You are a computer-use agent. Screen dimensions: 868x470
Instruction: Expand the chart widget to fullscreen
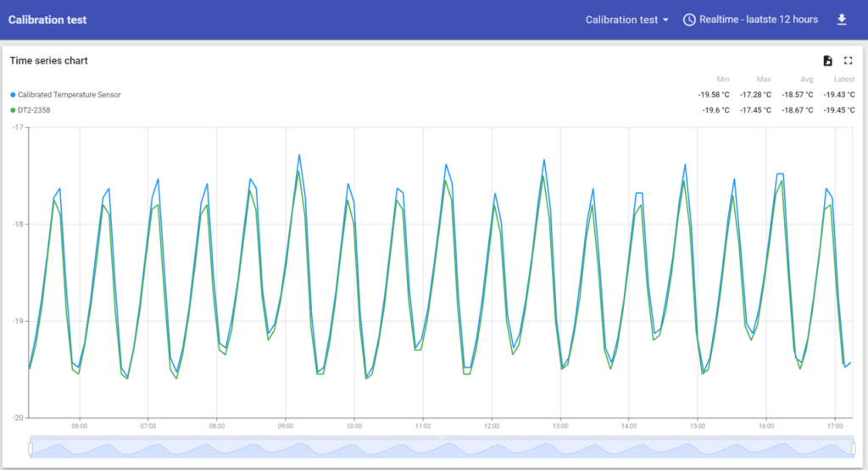coord(849,61)
